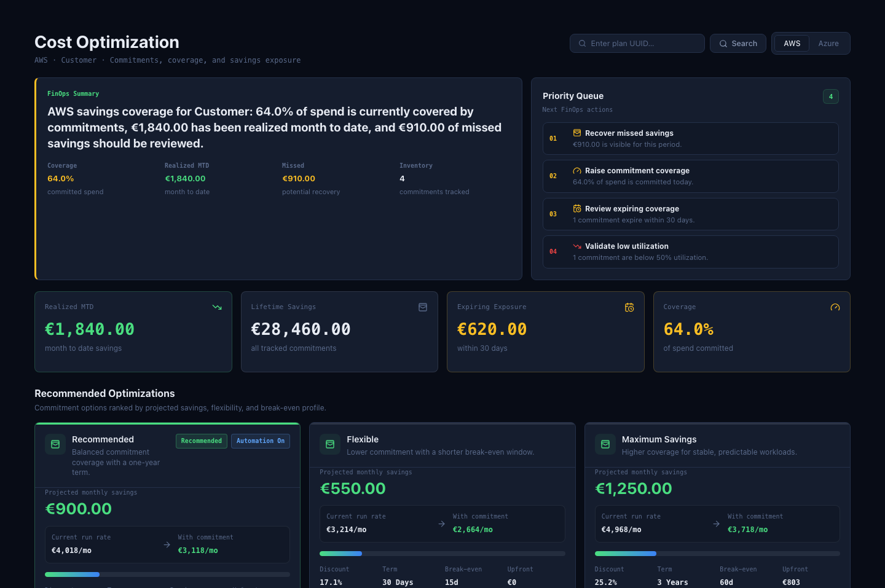Click the 3 Years term value

672,582
